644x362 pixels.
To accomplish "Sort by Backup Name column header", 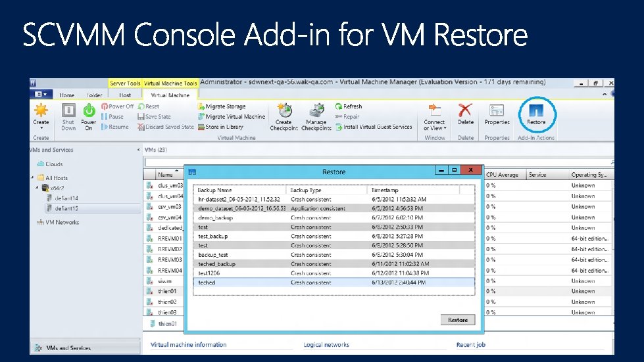I will 239,190.
